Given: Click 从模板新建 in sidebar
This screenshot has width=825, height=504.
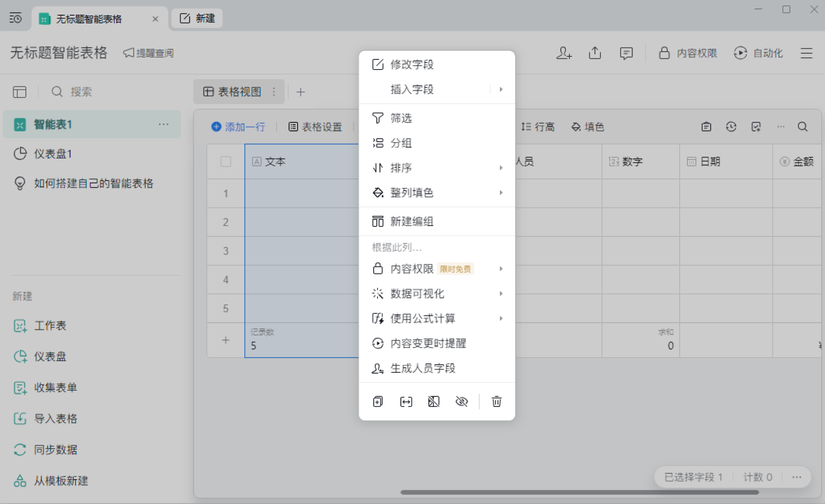Looking at the screenshot, I should 50,481.
